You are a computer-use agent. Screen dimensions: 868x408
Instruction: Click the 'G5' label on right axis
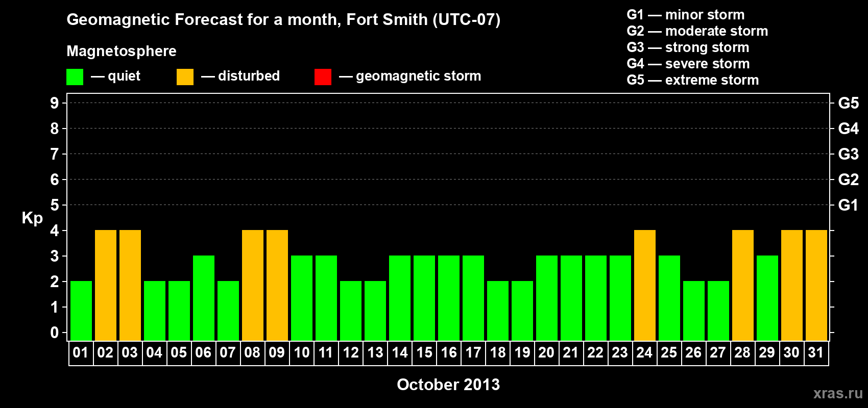849,104
